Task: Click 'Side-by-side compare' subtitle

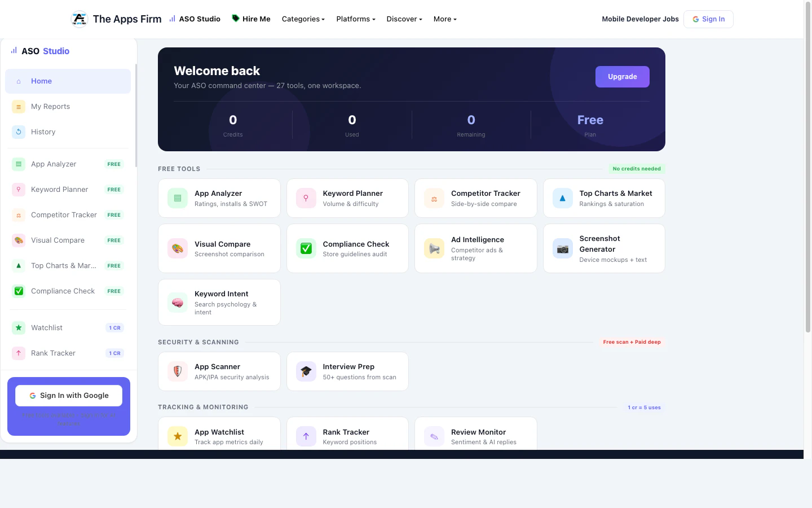Action: tap(484, 204)
